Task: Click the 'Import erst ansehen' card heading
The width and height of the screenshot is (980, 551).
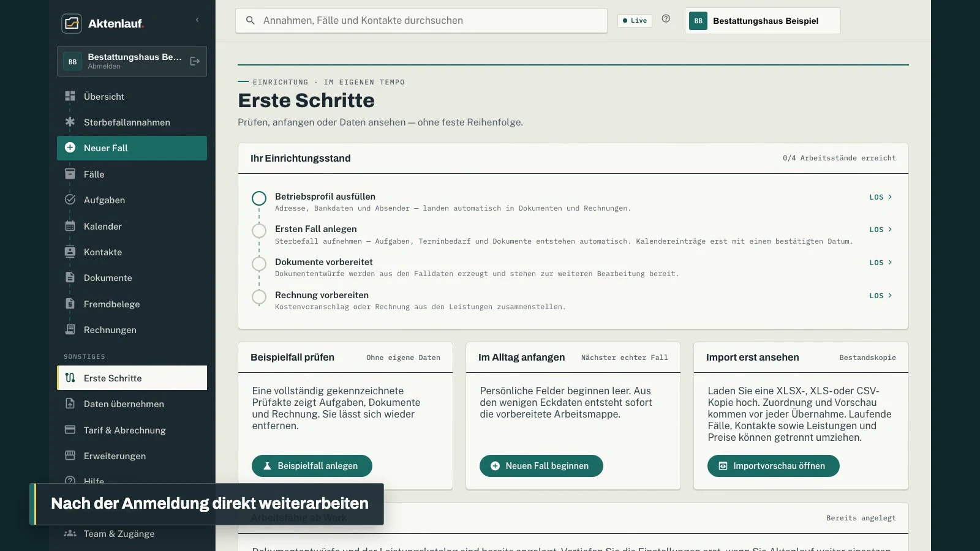Action: click(752, 357)
